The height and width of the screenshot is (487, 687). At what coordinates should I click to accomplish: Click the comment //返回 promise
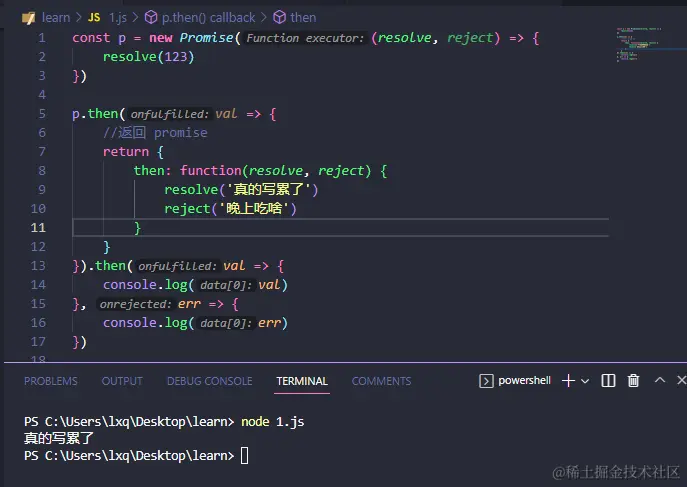[155, 133]
